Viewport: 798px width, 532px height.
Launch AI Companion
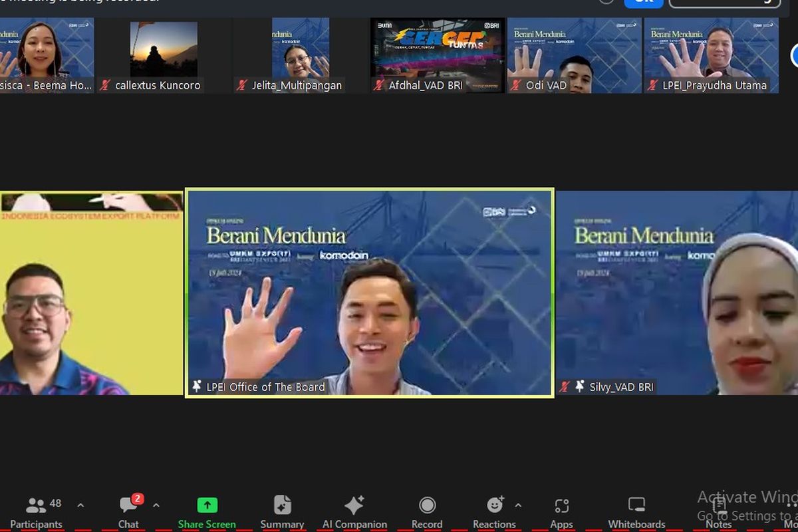pyautogui.click(x=354, y=512)
